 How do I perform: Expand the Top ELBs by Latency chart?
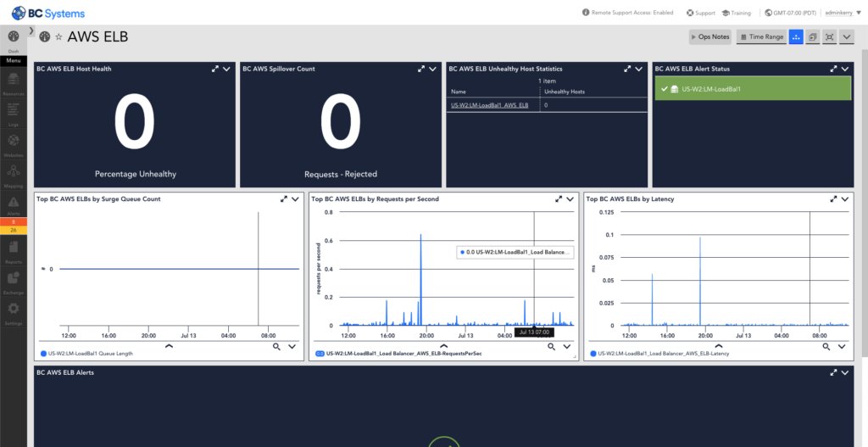tap(833, 198)
